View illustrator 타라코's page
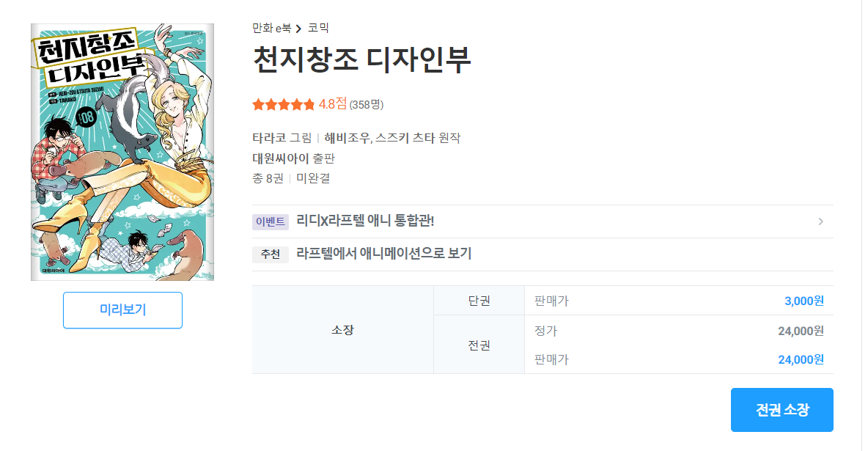868x451 pixels. (x=270, y=138)
